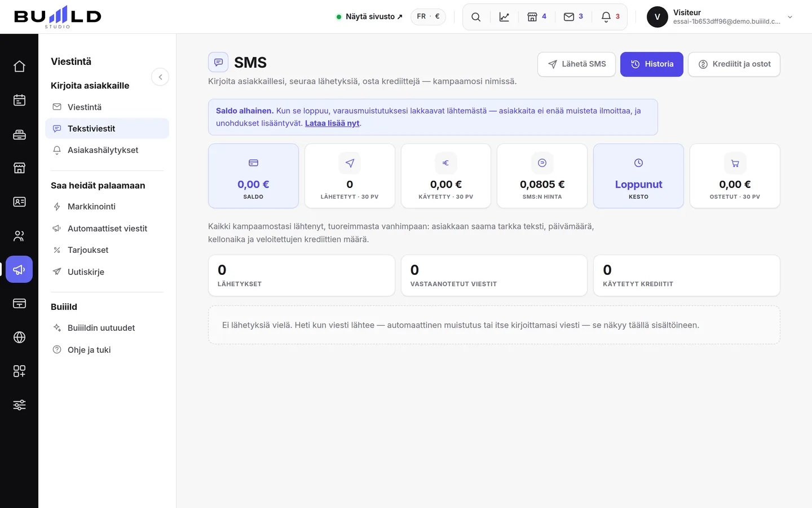Open Krediitit ja ostot tab

[734, 64]
